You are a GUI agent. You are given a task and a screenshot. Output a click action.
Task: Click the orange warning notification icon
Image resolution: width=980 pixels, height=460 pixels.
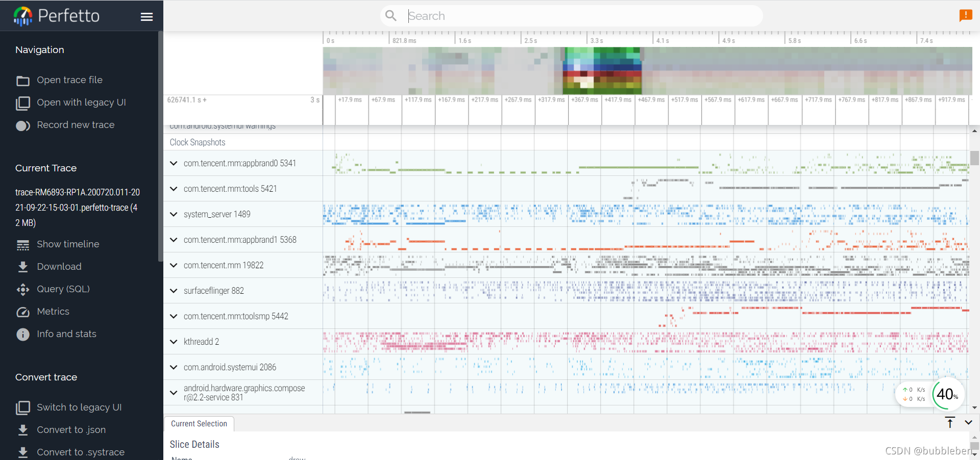point(966,15)
